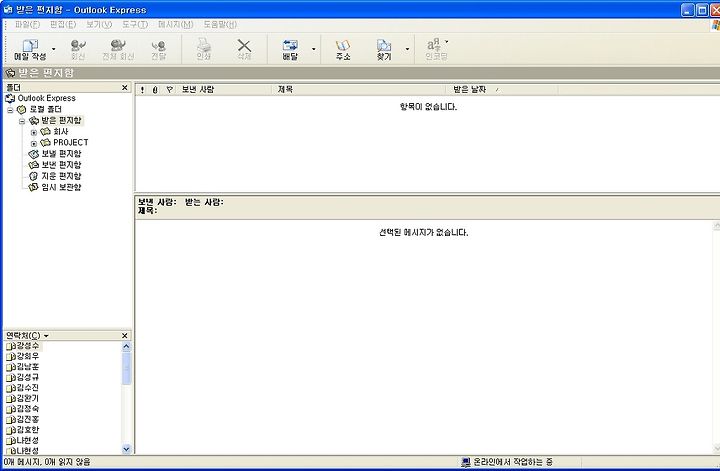Click the 메일 작성 (compose mail) toolbar icon
Screen dimensions: 720x471
coord(30,45)
